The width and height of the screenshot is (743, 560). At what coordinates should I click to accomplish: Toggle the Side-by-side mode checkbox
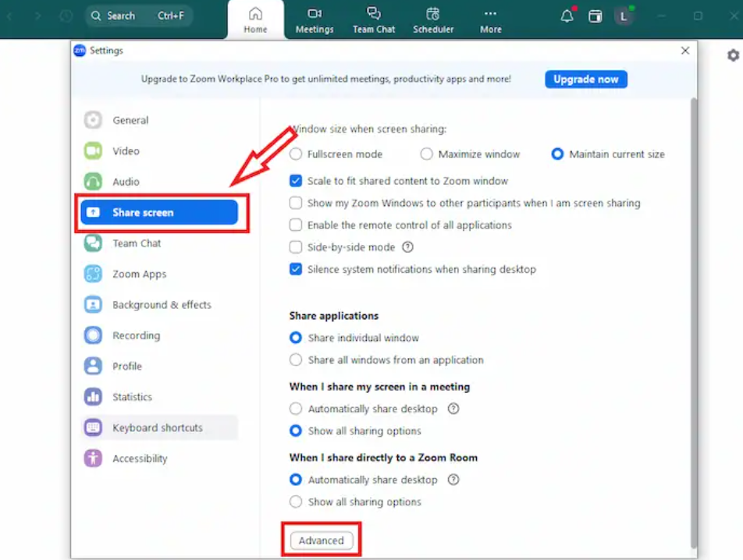point(296,247)
